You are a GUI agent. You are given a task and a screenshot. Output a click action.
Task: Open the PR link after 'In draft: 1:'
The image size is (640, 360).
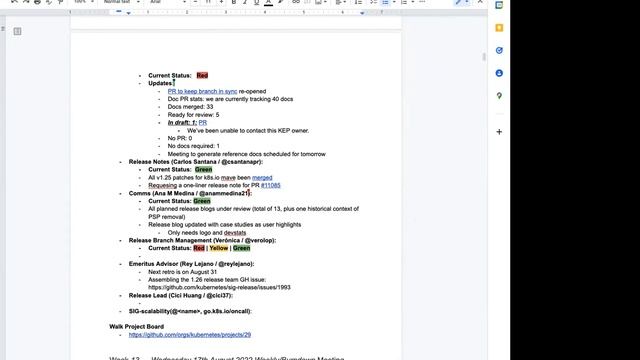click(202, 122)
